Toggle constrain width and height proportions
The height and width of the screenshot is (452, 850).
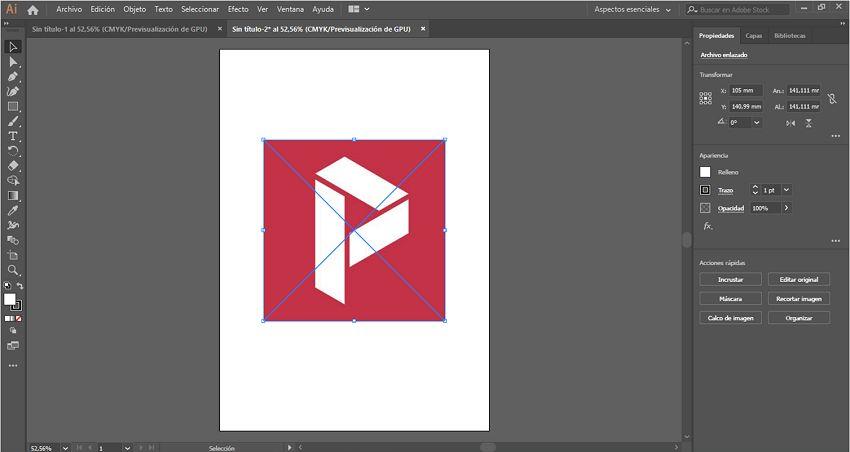[x=832, y=99]
